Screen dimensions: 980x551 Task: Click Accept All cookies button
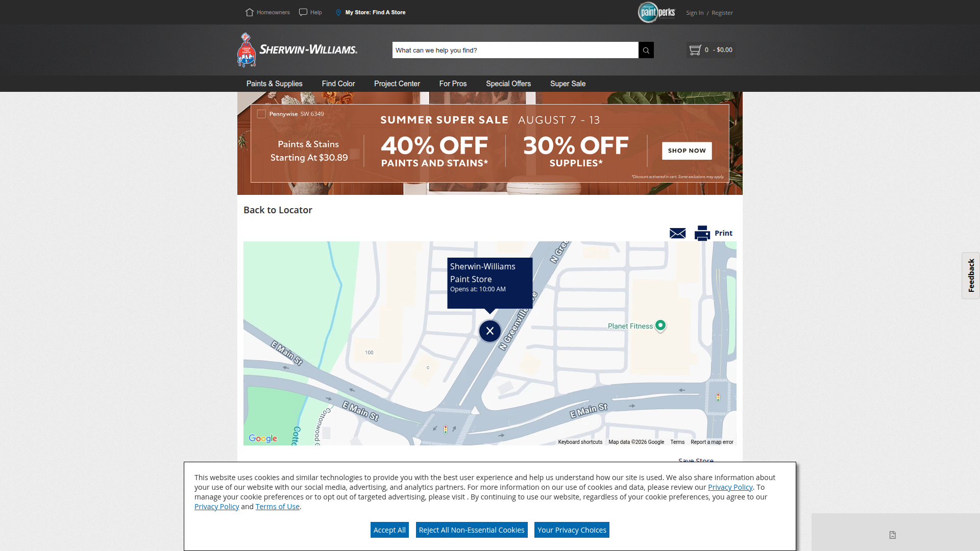[x=389, y=530]
